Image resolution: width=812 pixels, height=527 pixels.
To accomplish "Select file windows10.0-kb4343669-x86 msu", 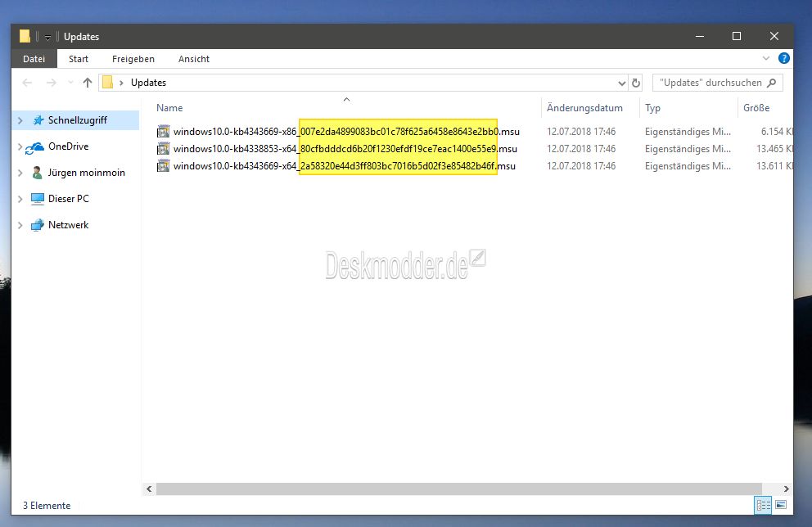I will (x=346, y=132).
